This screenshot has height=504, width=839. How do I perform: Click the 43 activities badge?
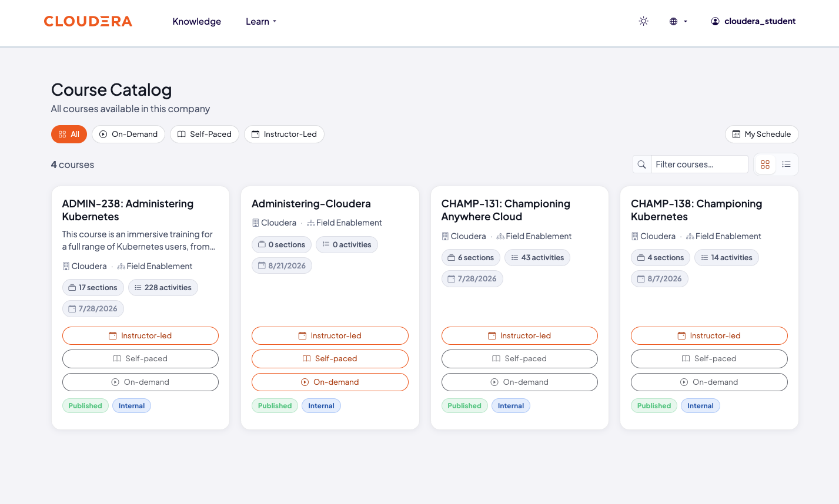(537, 257)
